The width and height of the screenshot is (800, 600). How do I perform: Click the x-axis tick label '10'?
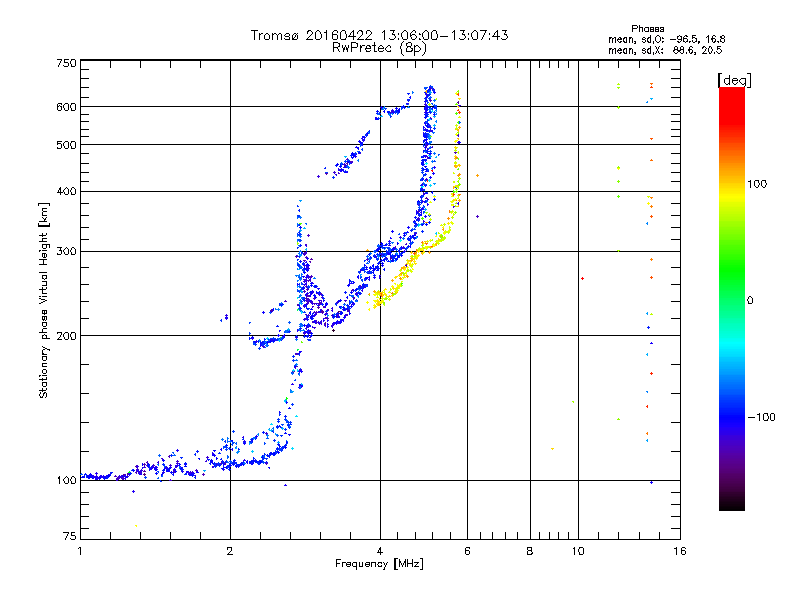[578, 551]
